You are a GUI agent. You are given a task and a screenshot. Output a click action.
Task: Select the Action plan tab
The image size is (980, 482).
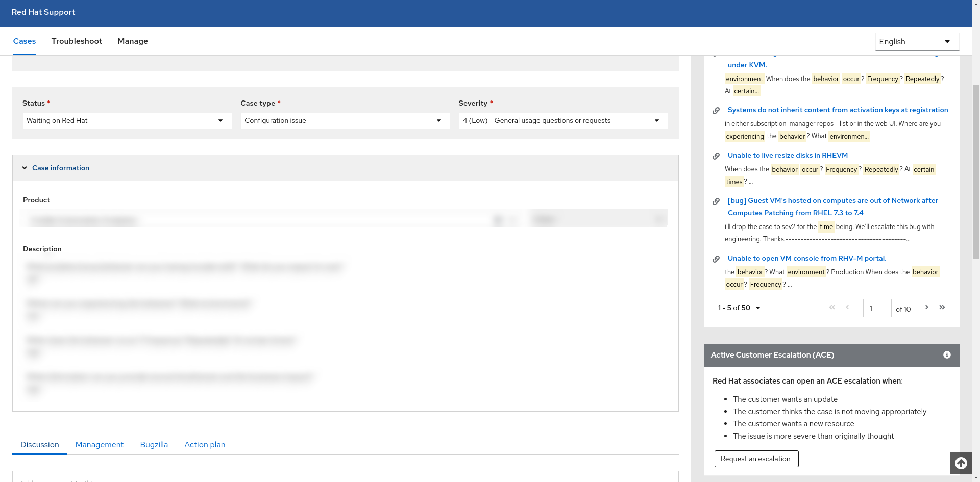click(x=205, y=445)
